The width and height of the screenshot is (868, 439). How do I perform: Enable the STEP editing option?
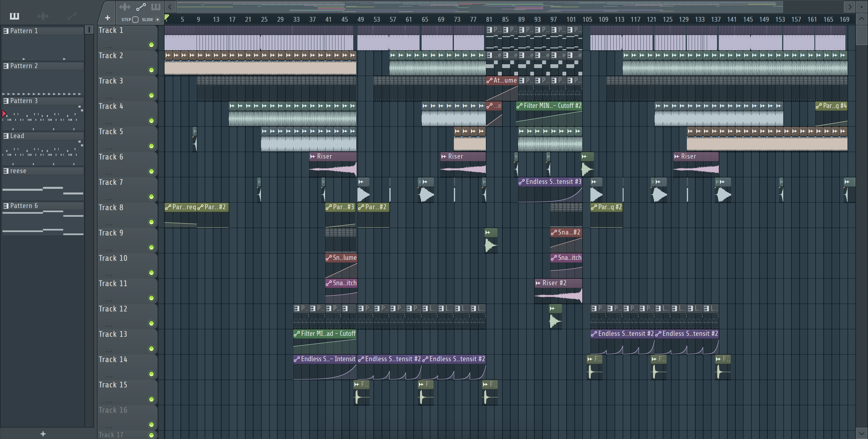click(135, 20)
